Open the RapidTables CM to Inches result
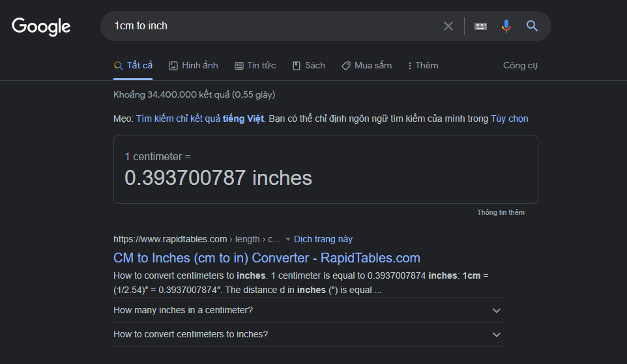 pos(267,257)
